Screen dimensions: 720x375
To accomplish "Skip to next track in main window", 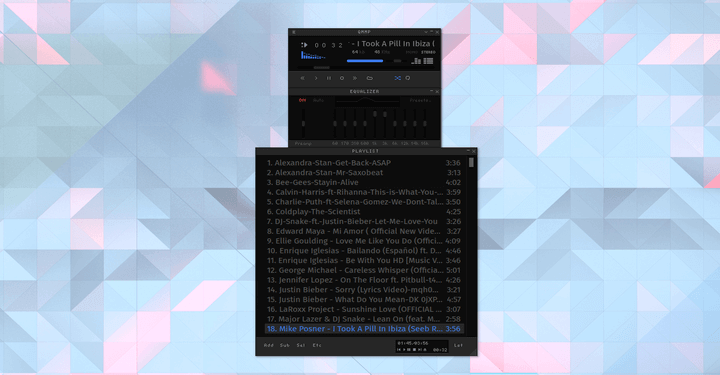I will (355, 78).
